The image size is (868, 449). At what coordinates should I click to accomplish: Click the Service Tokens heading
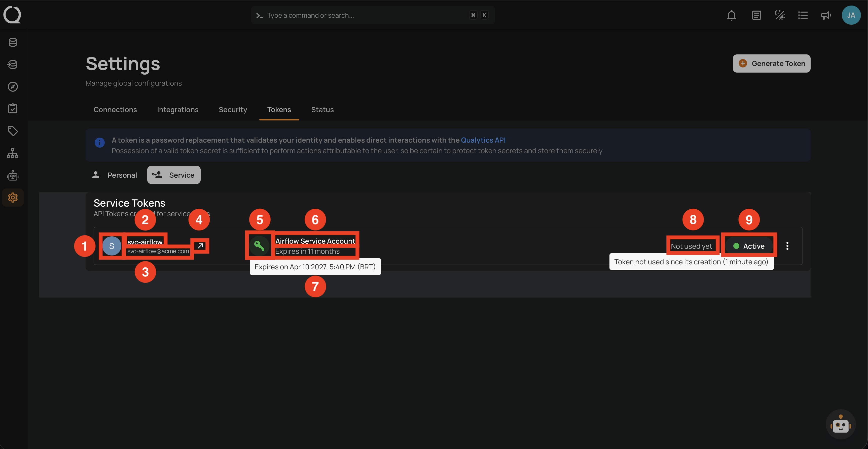click(x=129, y=203)
